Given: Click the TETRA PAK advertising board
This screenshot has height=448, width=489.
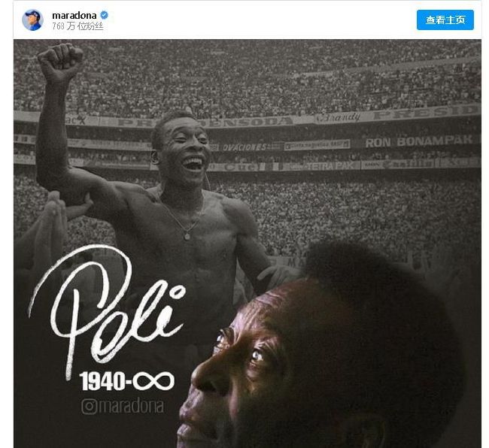Looking at the screenshot, I should (x=332, y=166).
